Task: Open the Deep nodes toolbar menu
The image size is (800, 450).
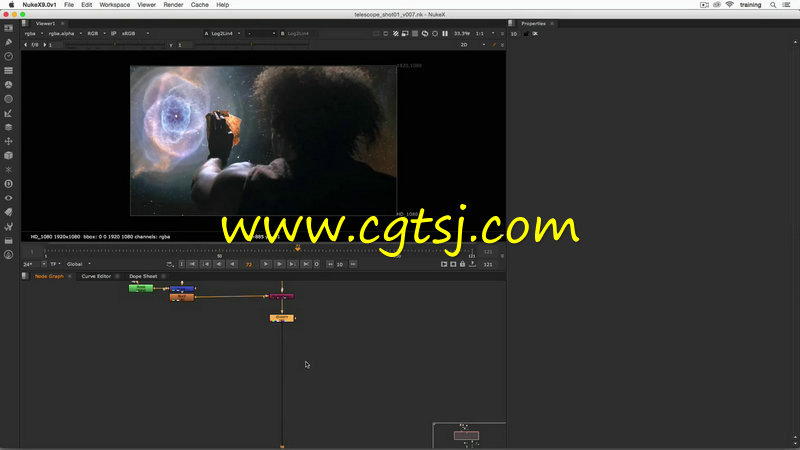Action: 9,184
